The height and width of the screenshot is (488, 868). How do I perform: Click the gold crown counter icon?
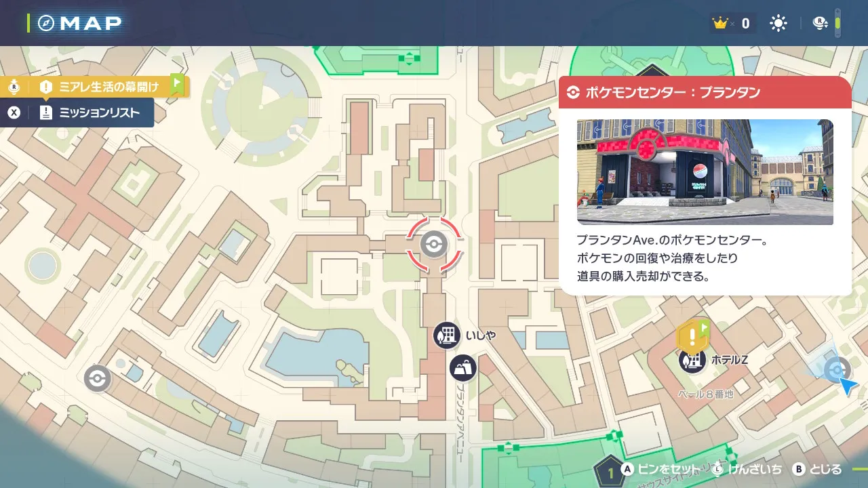point(719,24)
